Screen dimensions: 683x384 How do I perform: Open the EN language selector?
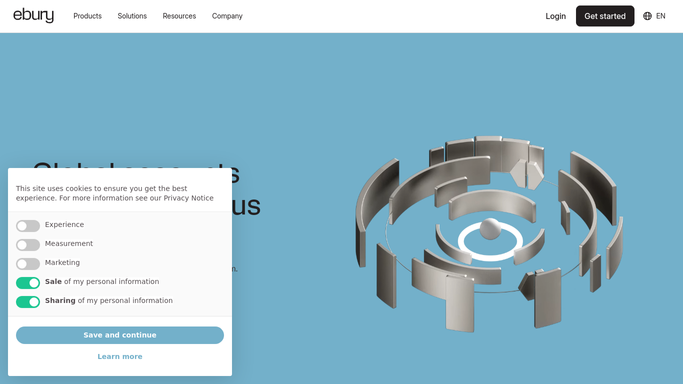click(x=654, y=16)
